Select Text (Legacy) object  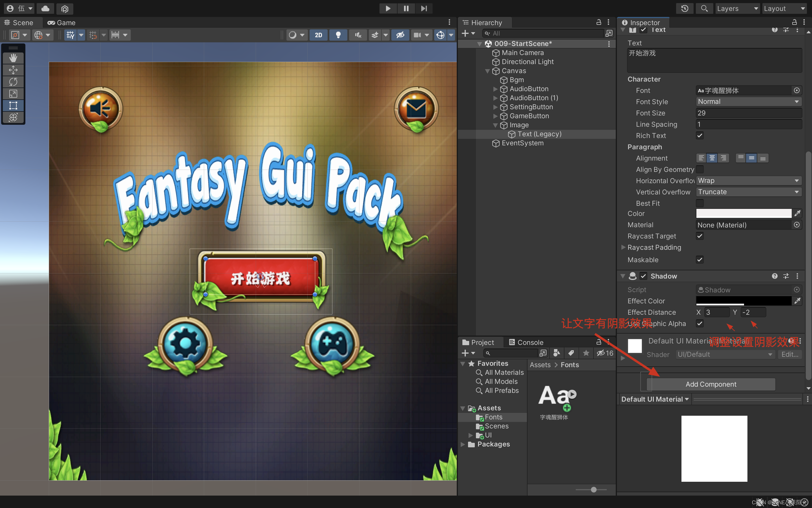click(539, 134)
